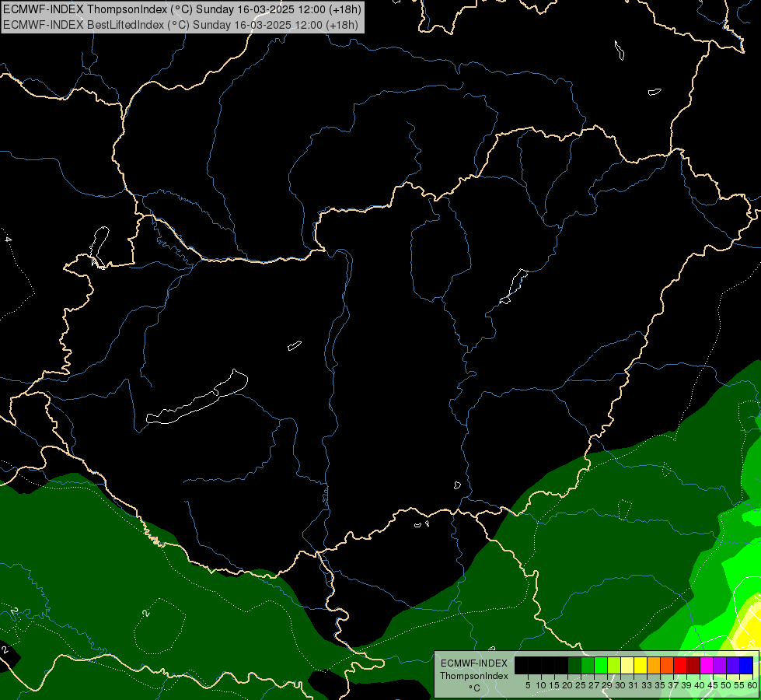The height and width of the screenshot is (700, 761).
Task: Select the orange-red 35–37 legend swatch
Action: tap(667, 665)
